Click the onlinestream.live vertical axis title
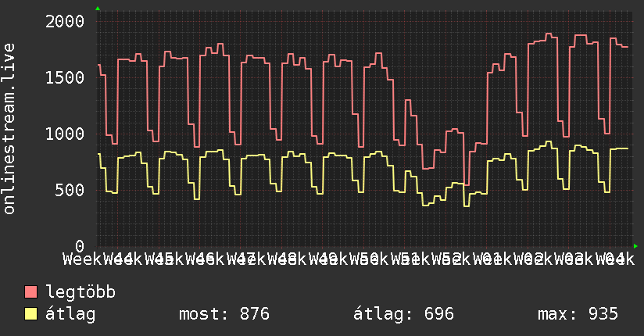The height and width of the screenshot is (336, 644). 9,129
